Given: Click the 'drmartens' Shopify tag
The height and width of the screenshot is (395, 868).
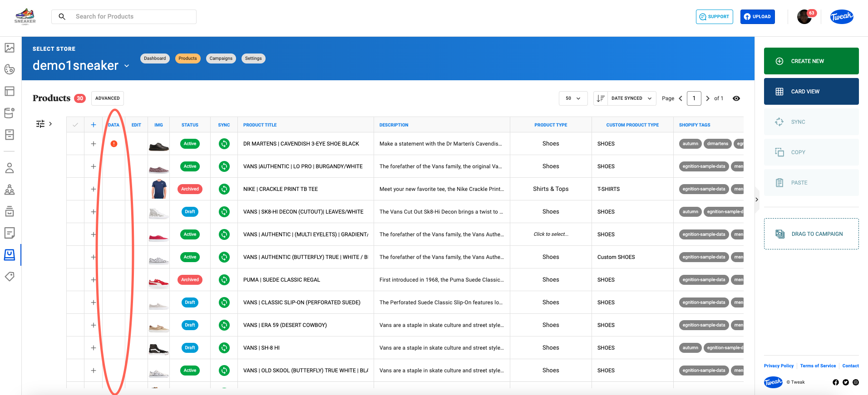Looking at the screenshot, I should point(717,144).
